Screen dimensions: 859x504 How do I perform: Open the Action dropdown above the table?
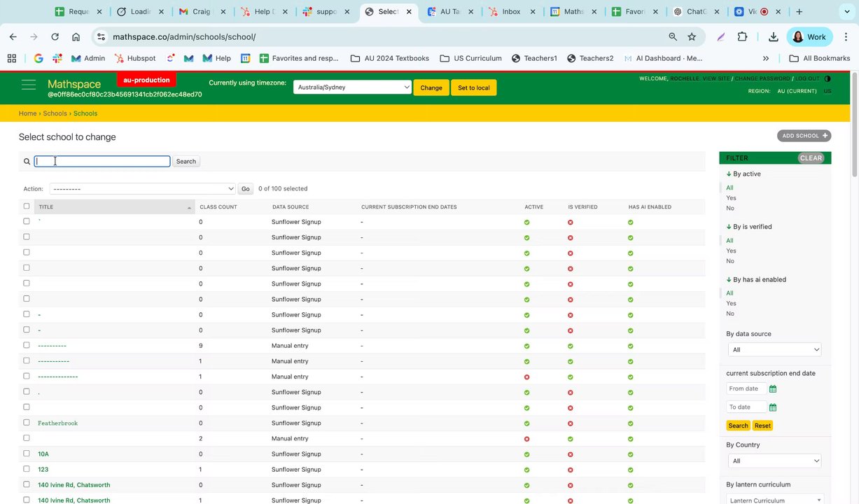(x=143, y=189)
